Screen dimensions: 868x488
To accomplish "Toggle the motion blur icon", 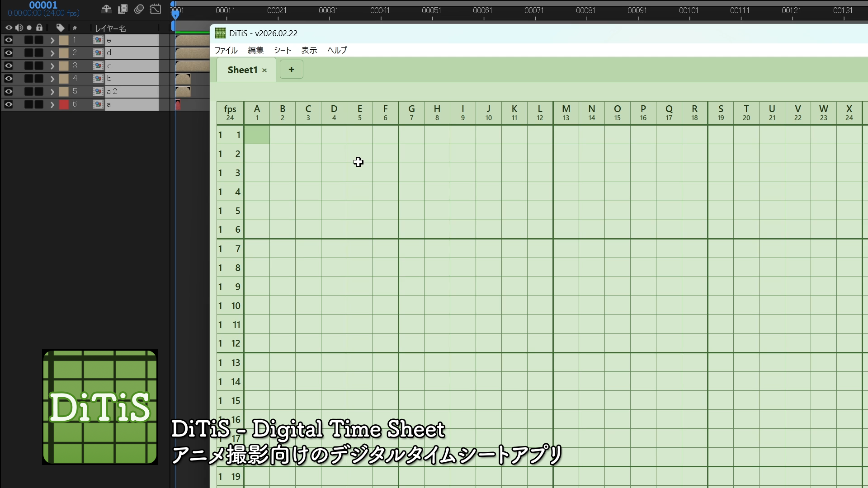I will (x=139, y=9).
